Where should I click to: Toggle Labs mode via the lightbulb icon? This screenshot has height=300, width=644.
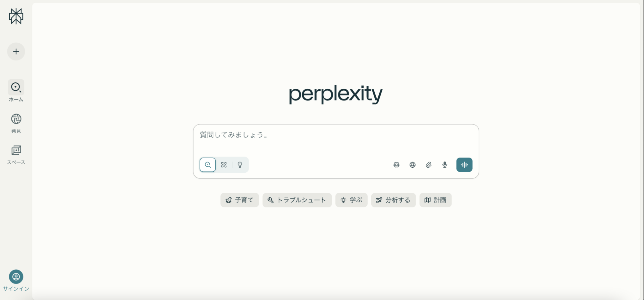(240, 165)
